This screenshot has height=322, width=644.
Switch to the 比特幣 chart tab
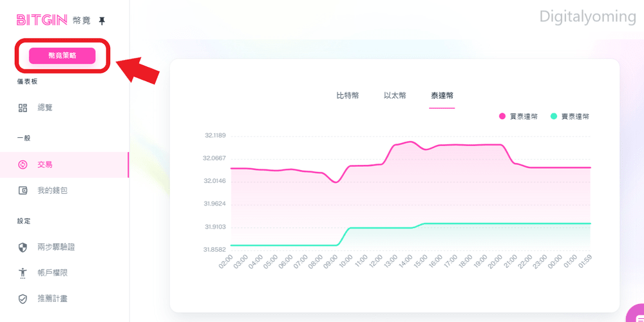[x=348, y=96]
